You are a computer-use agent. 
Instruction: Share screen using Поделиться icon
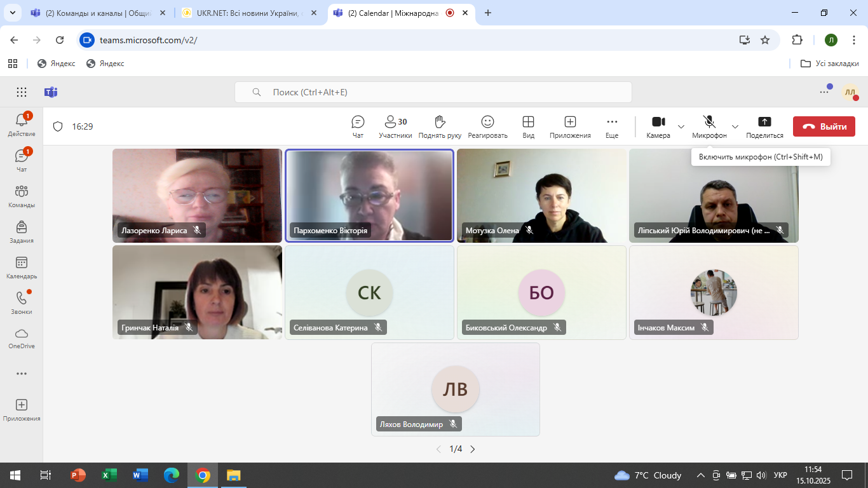click(764, 126)
